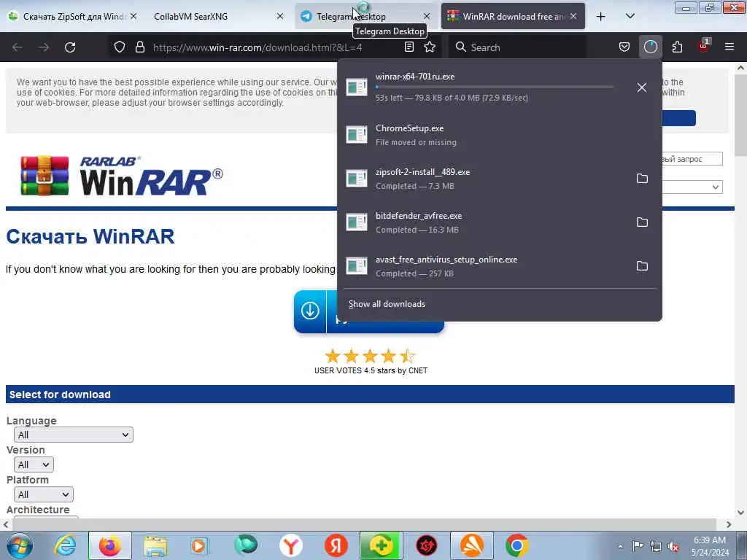This screenshot has width=747, height=560.
Task: Toggle reader view icon in address bar
Action: [x=409, y=47]
